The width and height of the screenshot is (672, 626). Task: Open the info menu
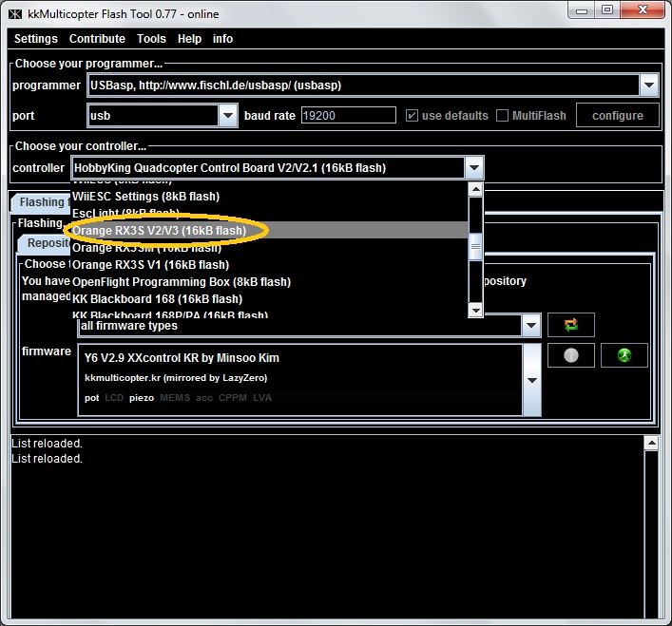[222, 39]
